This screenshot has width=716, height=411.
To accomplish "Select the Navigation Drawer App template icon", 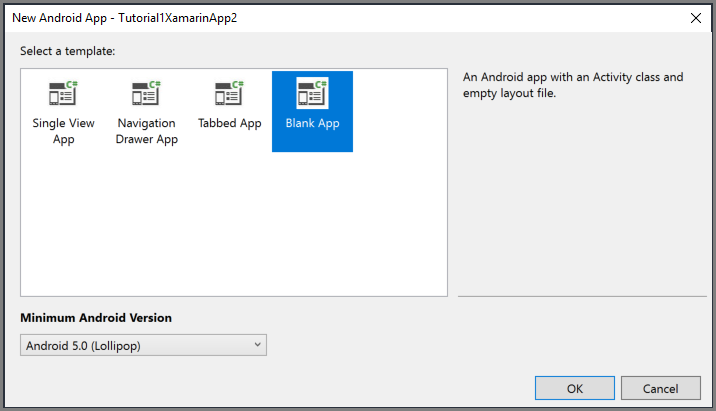I will (147, 93).
